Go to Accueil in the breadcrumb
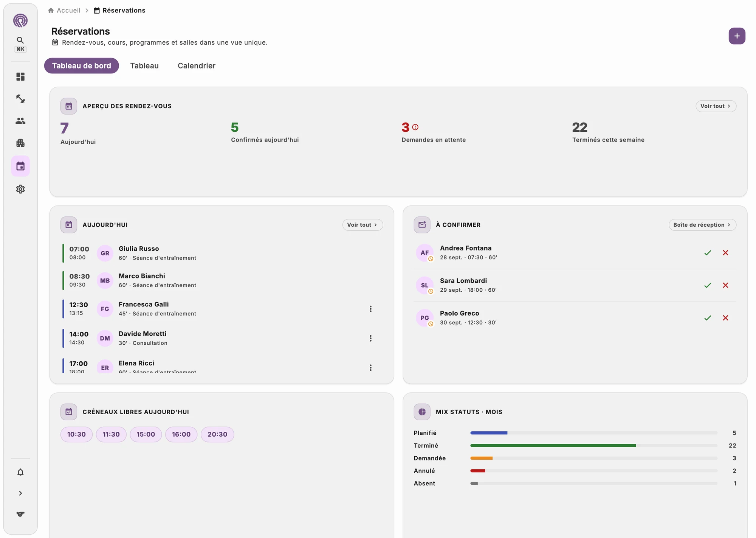The image size is (756, 538). (64, 10)
